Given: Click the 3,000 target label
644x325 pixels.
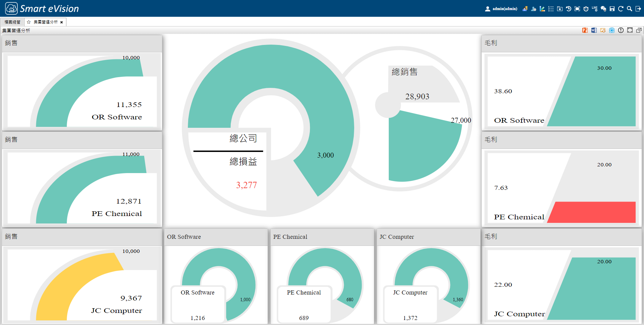Looking at the screenshot, I should pyautogui.click(x=326, y=155).
